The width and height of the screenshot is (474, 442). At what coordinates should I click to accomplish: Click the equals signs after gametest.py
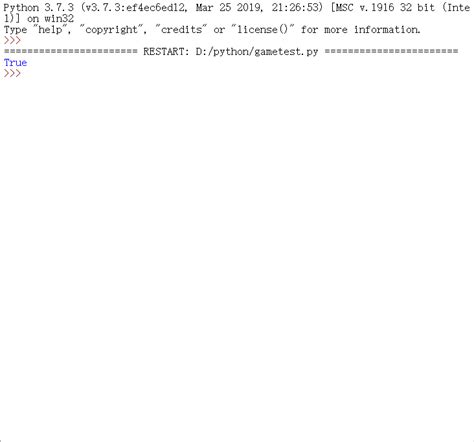point(391,51)
